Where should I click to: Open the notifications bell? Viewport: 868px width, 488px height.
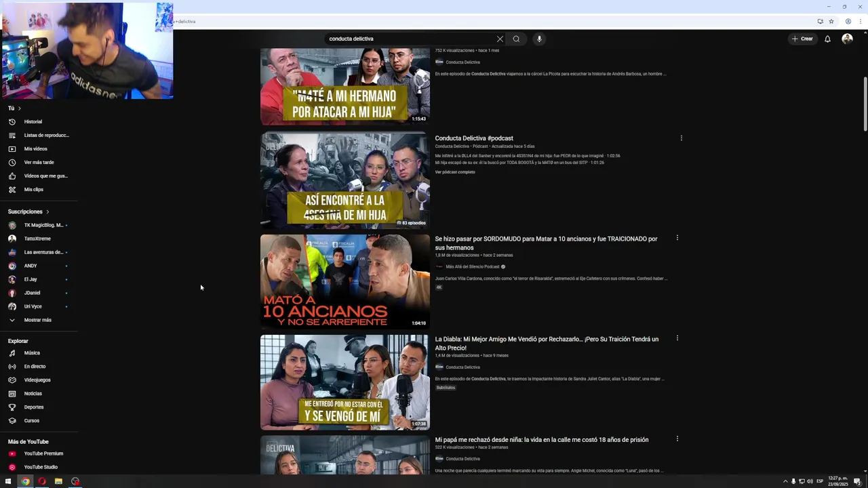(x=827, y=39)
